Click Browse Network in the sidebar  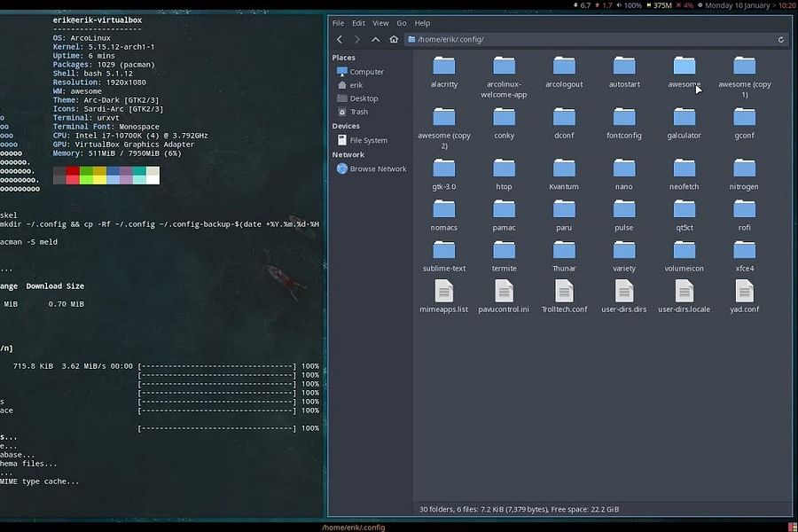pos(373,168)
